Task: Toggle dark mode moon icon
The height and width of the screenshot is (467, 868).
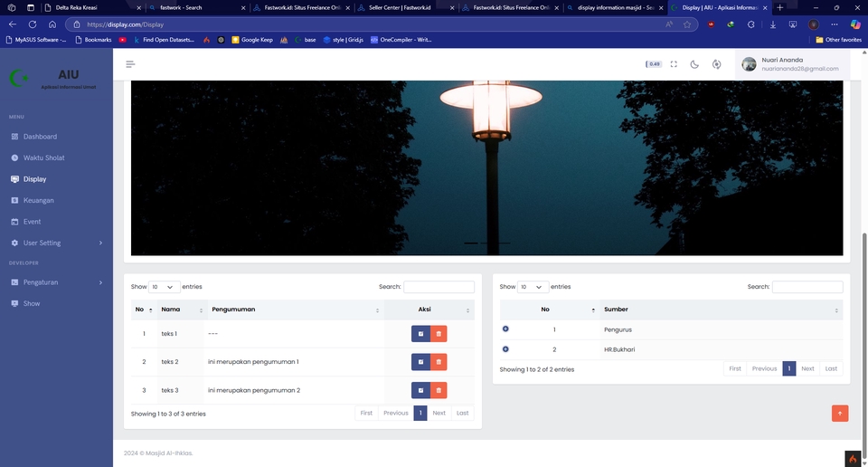Action: tap(694, 64)
